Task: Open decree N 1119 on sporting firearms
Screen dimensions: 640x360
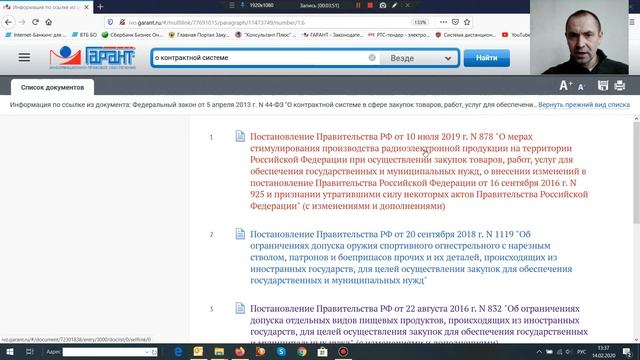Action: click(411, 257)
